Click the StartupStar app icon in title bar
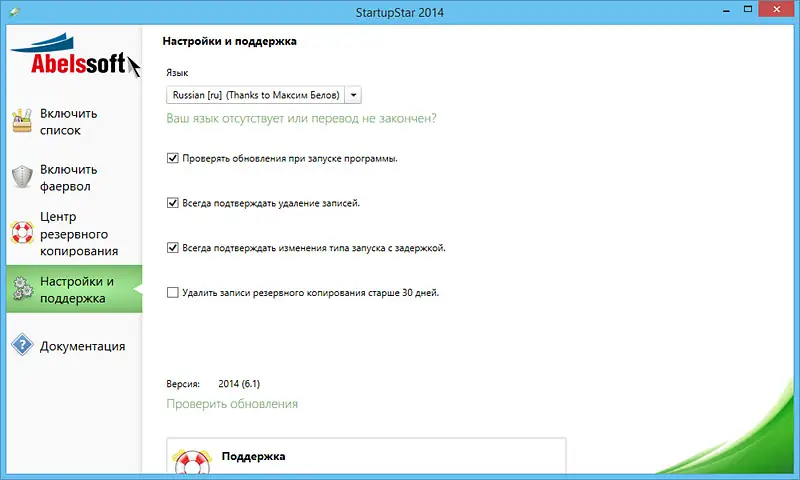The height and width of the screenshot is (480, 800). coord(14,11)
